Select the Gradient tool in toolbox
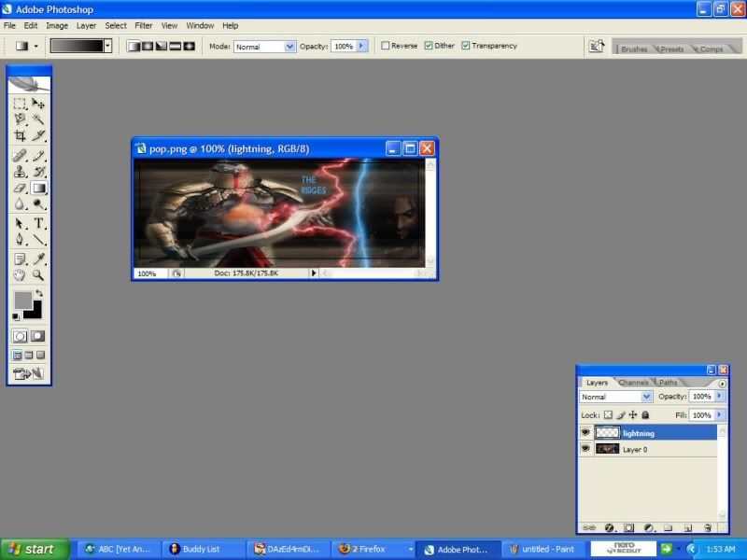Image resolution: width=747 pixels, height=560 pixels. pyautogui.click(x=38, y=189)
